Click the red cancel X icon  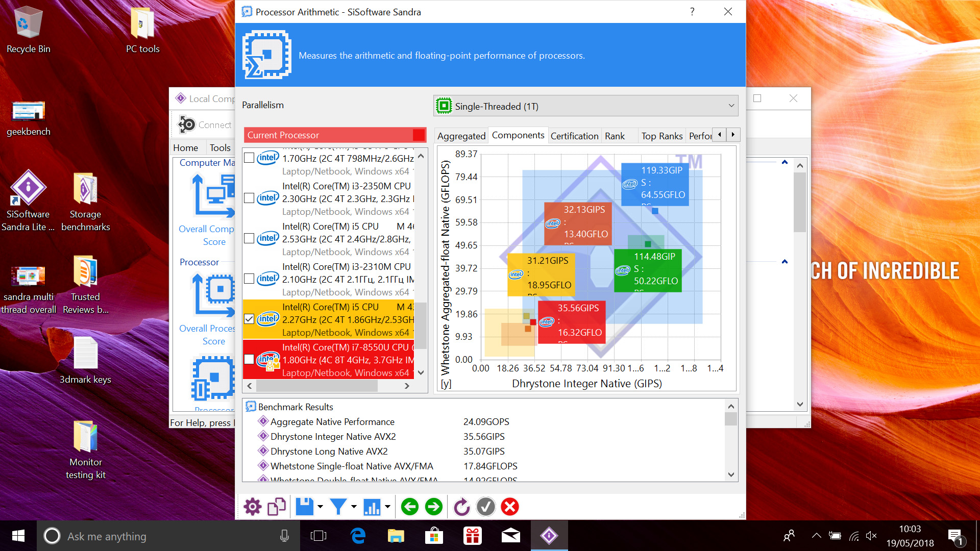click(510, 507)
